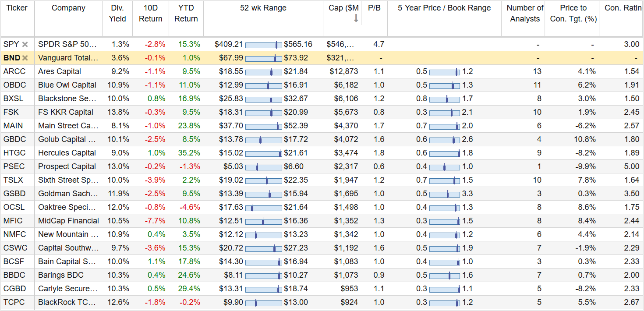Sort by P/B column header

pos(375,8)
